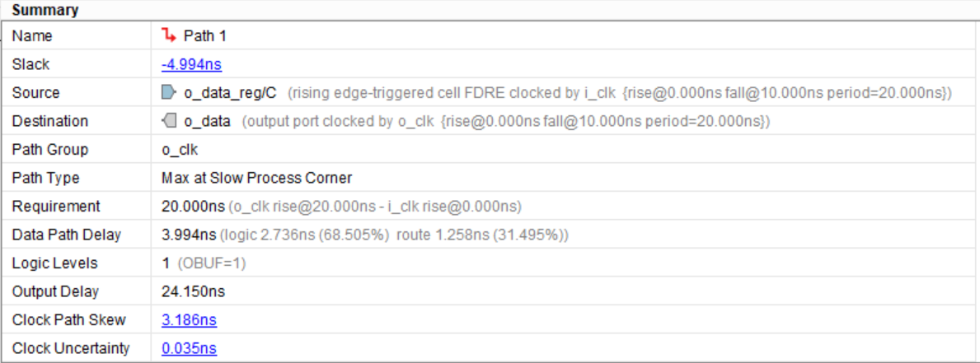Click the Max at Slow Process Corner value

[x=256, y=178]
